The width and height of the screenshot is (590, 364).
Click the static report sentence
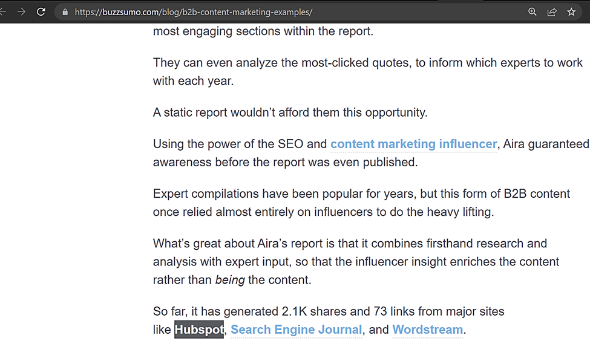[x=290, y=112]
